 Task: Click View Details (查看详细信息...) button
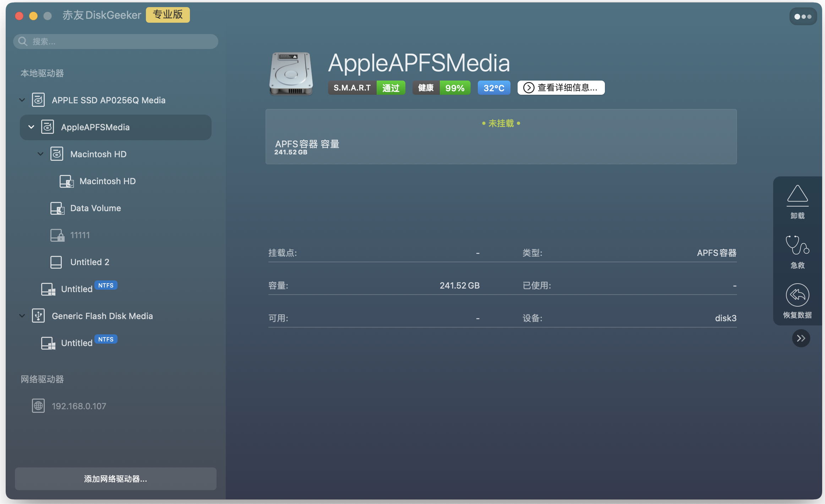(x=561, y=88)
